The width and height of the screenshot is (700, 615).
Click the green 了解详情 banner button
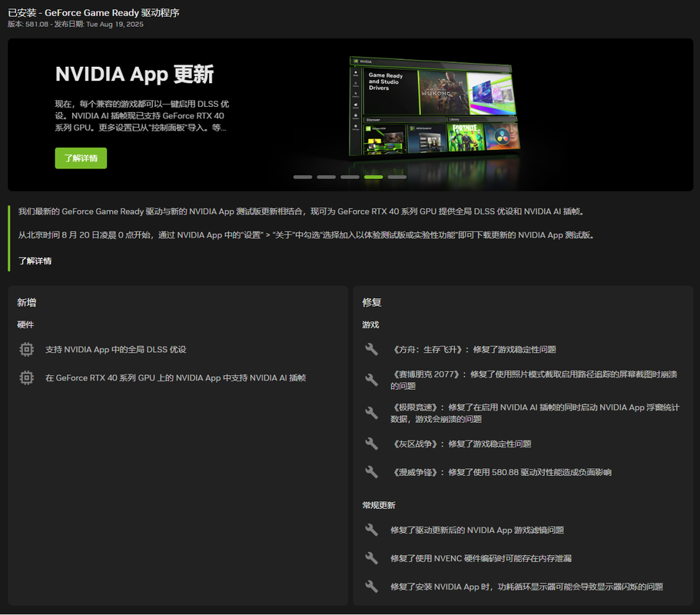point(81,158)
